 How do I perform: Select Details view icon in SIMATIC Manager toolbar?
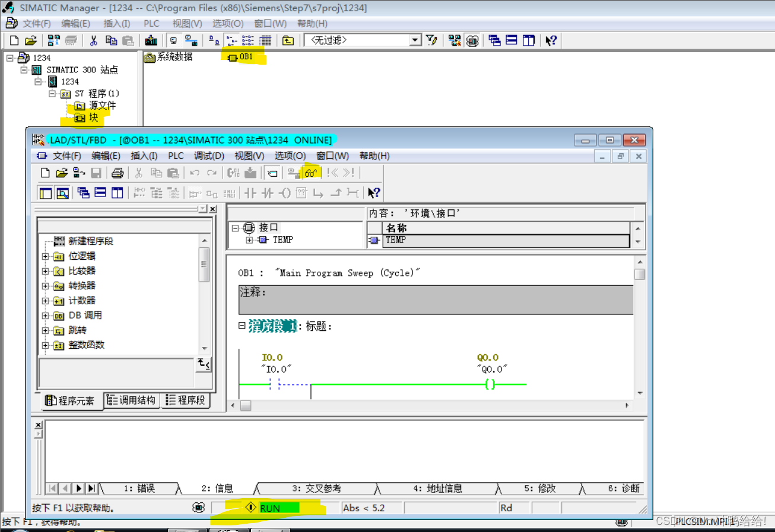(x=265, y=40)
